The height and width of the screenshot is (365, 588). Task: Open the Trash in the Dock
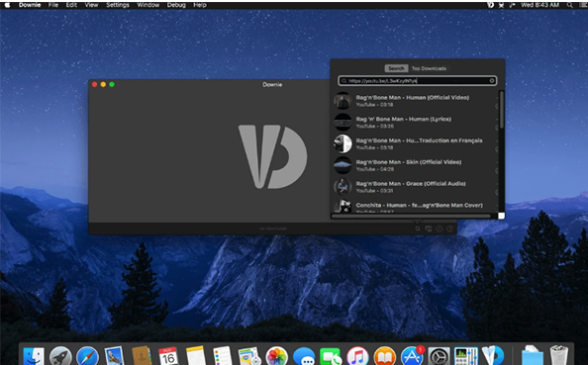[558, 355]
